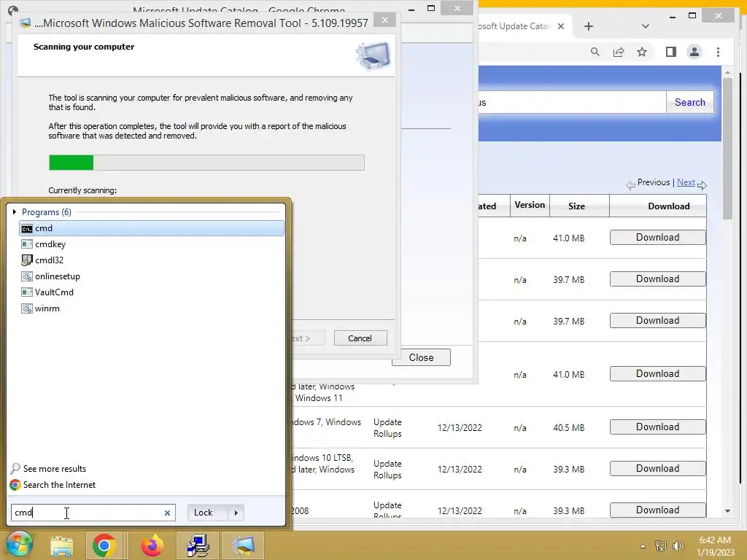Click the scrollbar up arrow
This screenshot has width=747, height=560.
(727, 72)
